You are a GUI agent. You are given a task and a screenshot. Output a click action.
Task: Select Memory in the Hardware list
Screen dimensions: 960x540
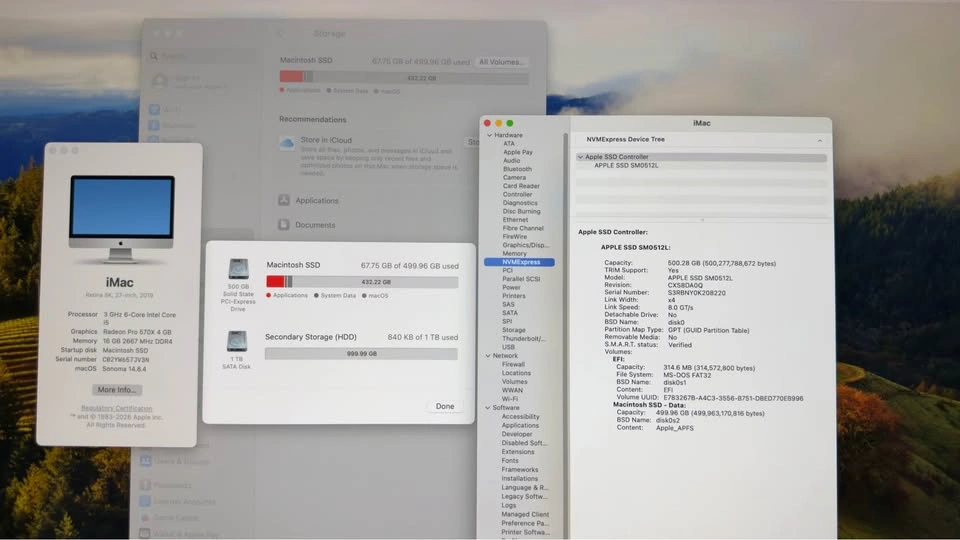coord(514,253)
